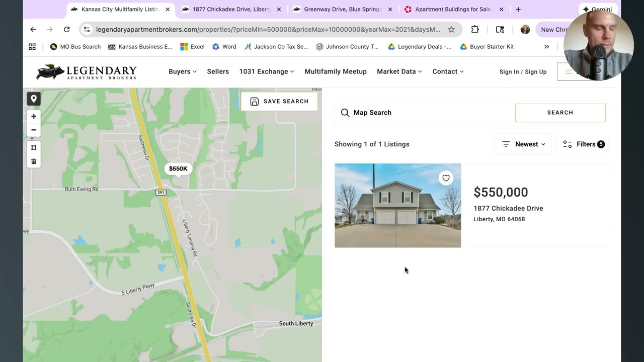Click the Sign Up link
The image size is (644, 362).
pyautogui.click(x=536, y=72)
